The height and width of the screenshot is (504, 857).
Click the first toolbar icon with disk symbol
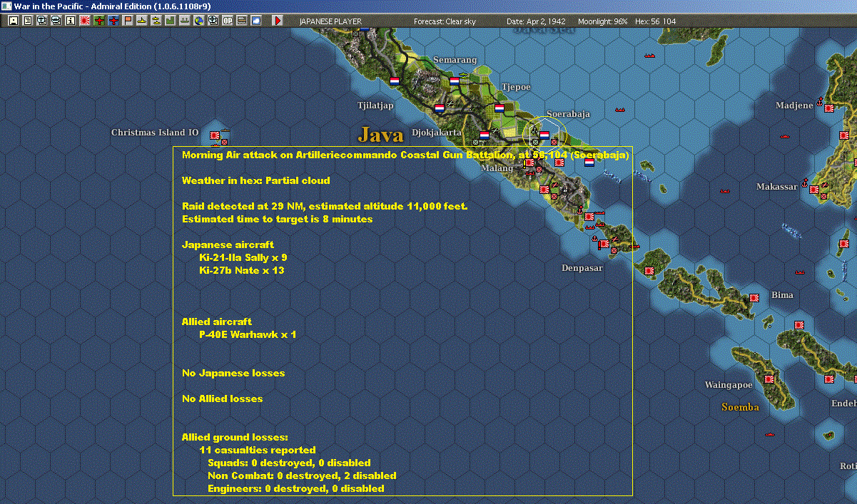(13, 21)
